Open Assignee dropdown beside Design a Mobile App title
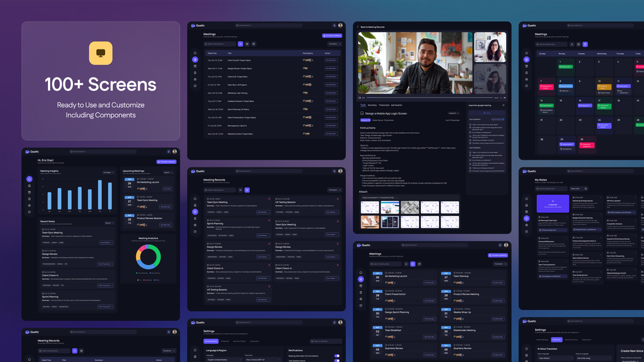The width and height of the screenshot is (644, 362). [454, 113]
